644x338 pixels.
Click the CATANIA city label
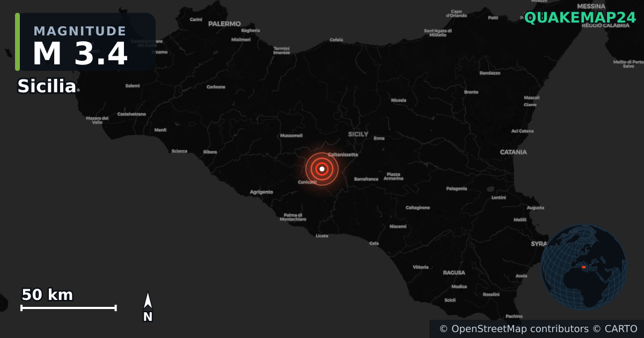click(x=514, y=152)
